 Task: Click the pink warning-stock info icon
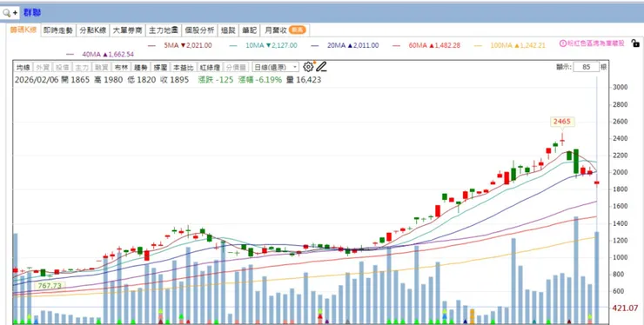click(x=563, y=43)
